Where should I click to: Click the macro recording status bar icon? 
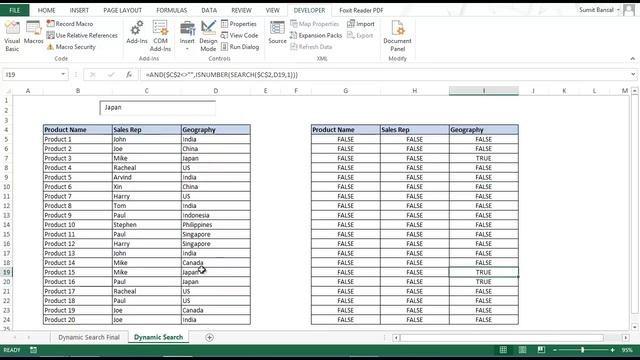pos(33,350)
